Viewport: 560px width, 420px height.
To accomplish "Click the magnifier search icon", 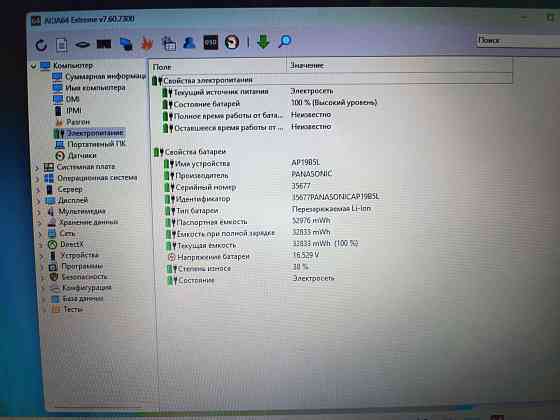I will pos(285,41).
